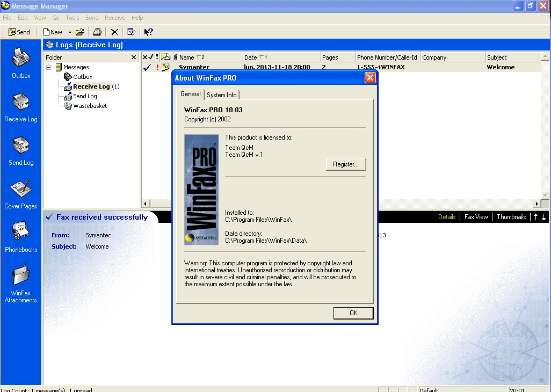Open the Tools menu
This screenshot has height=392, width=551.
click(72, 18)
